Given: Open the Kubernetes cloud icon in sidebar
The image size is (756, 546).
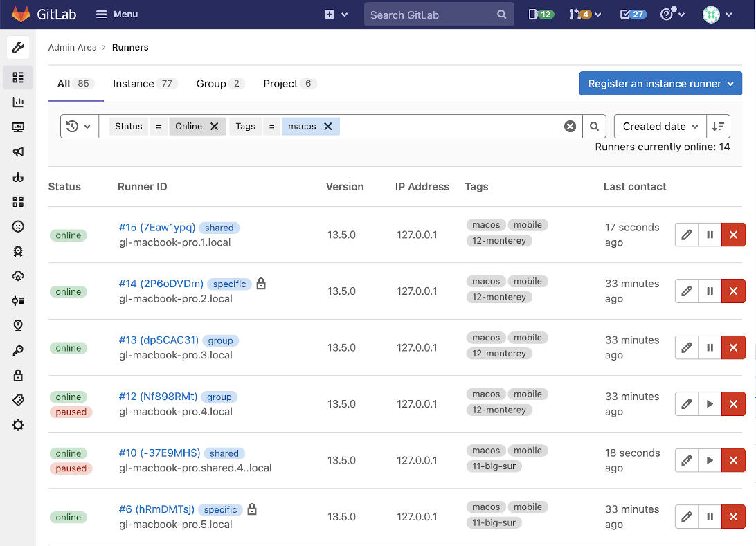Looking at the screenshot, I should pyautogui.click(x=18, y=276).
